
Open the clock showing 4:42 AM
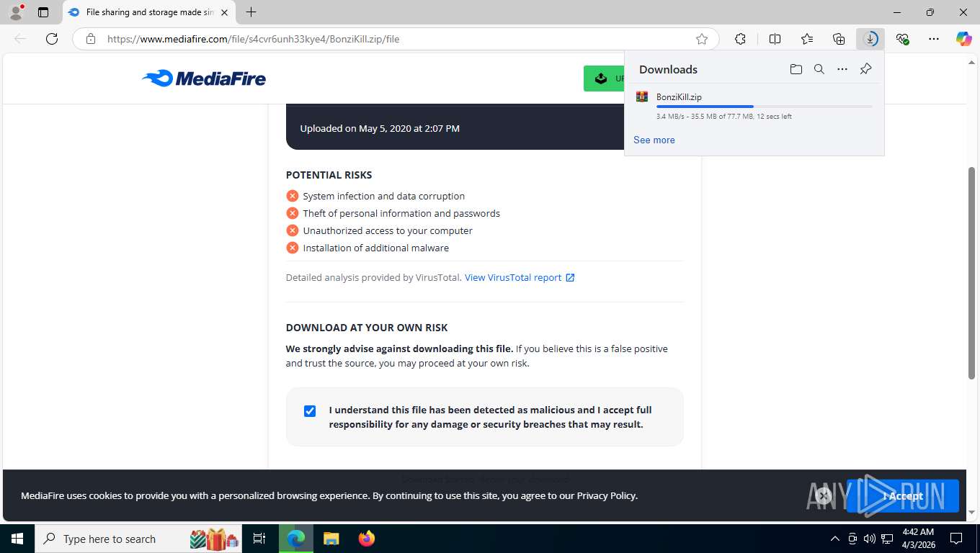918,539
